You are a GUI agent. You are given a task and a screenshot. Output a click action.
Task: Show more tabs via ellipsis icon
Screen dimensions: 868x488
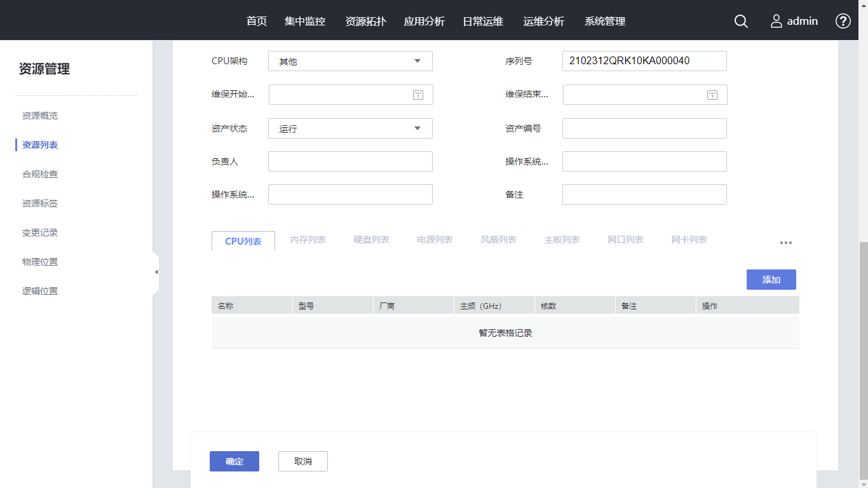click(785, 243)
